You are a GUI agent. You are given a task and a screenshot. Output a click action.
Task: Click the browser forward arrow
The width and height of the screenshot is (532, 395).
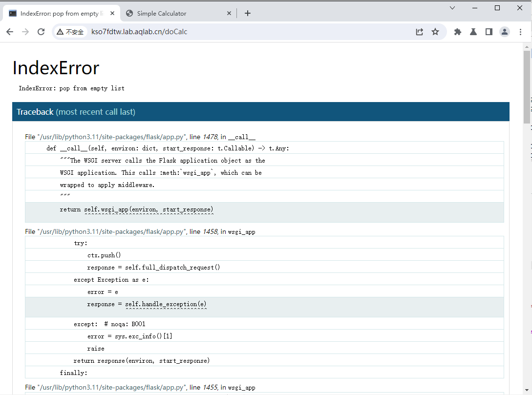(25, 32)
